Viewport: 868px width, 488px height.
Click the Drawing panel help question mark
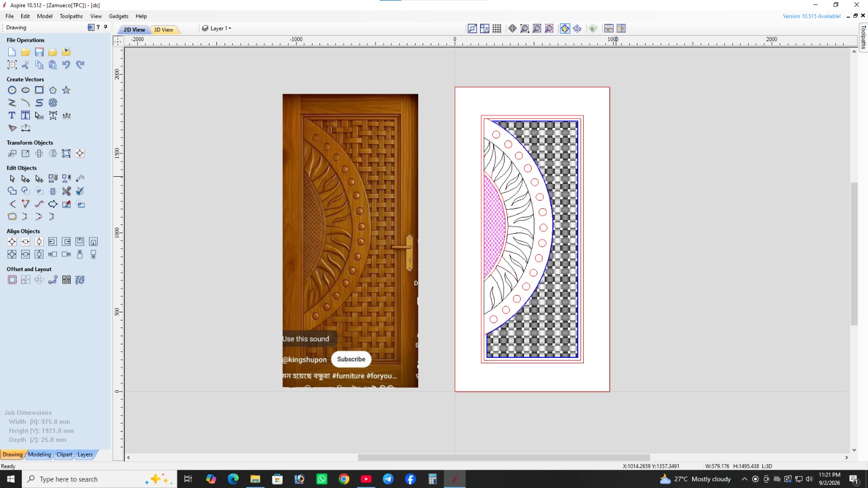pos(98,27)
